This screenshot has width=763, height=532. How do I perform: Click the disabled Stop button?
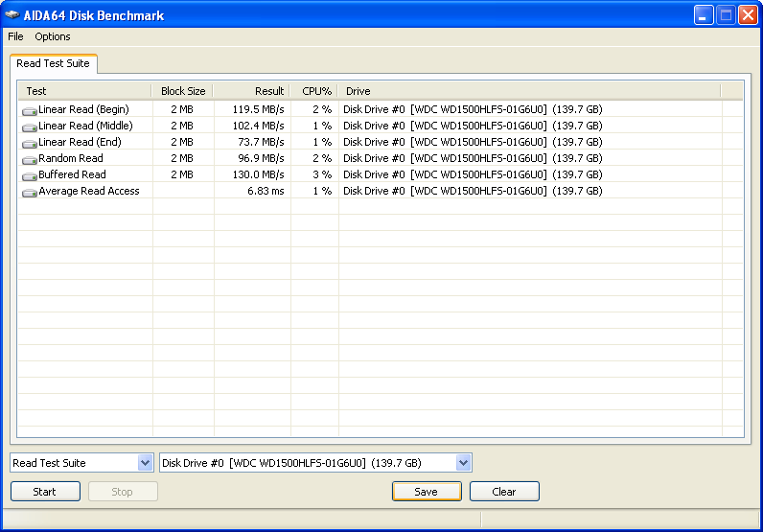[123, 492]
